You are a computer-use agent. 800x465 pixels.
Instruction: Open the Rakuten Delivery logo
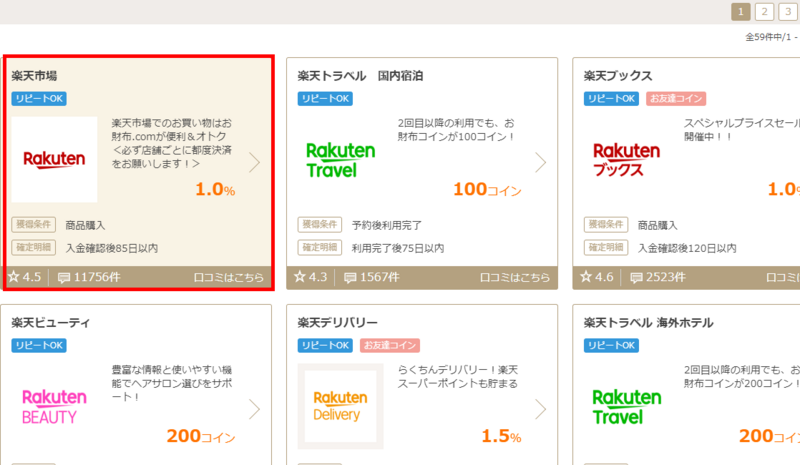point(340,406)
